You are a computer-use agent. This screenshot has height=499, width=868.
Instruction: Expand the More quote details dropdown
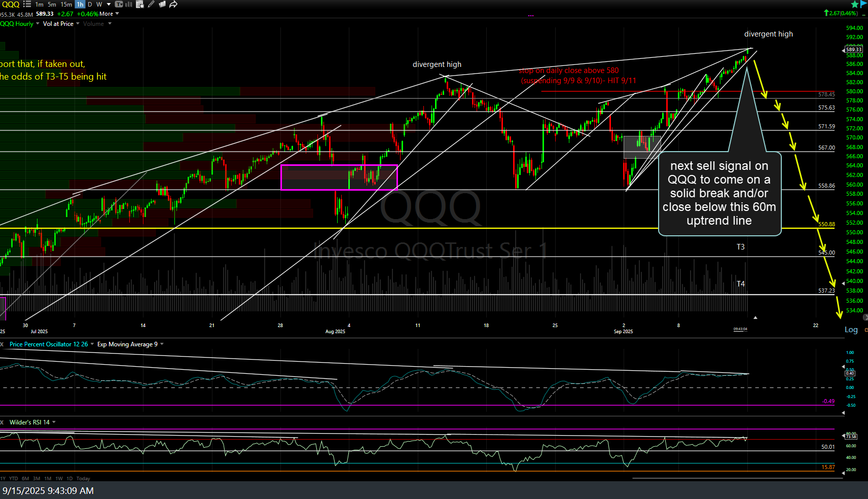point(109,14)
